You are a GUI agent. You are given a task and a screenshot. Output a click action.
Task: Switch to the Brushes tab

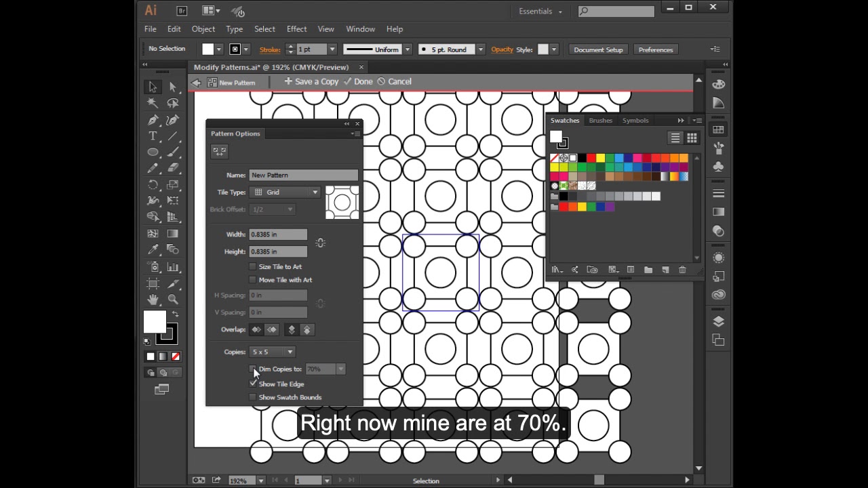click(601, 121)
